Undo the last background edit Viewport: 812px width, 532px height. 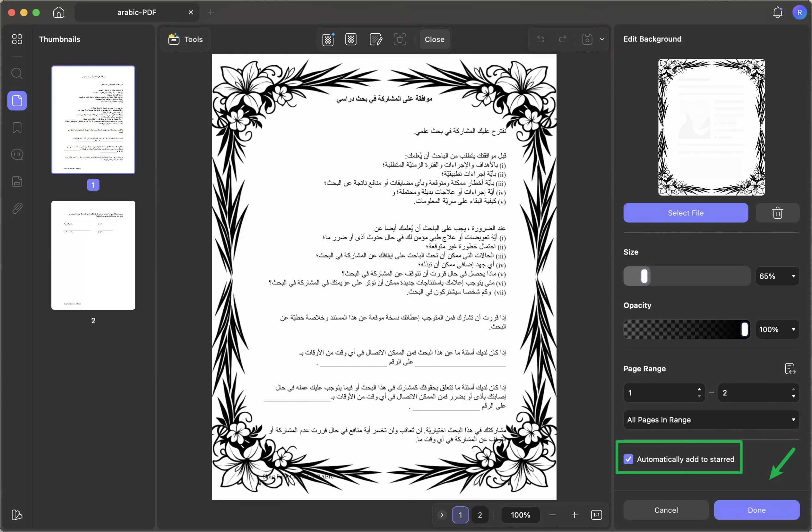pyautogui.click(x=540, y=39)
